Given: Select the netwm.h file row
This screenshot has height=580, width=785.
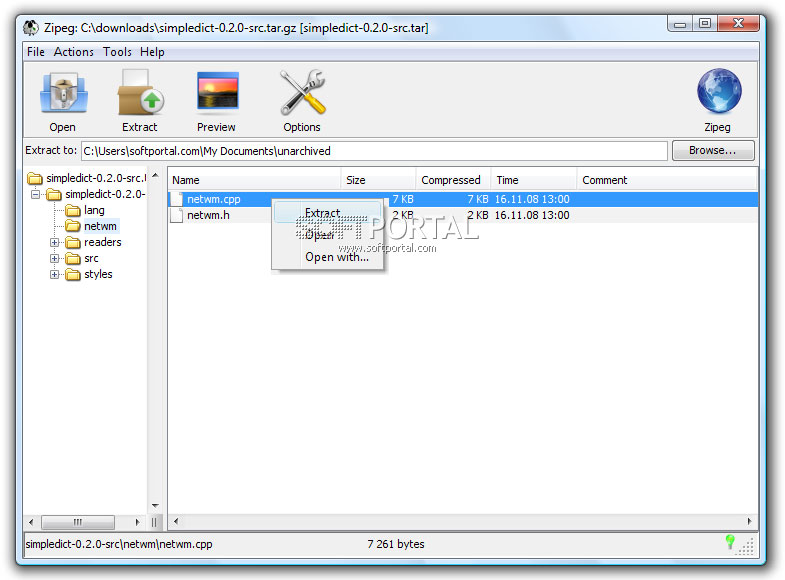Looking at the screenshot, I should pos(463,215).
